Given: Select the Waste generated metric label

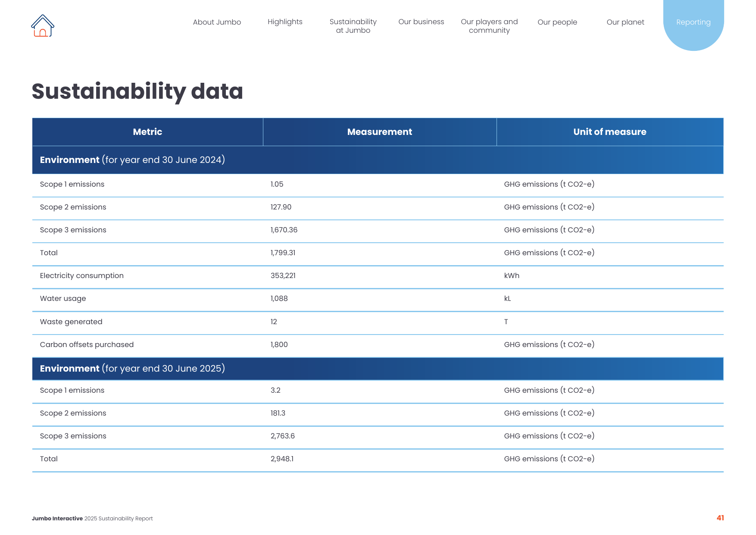Looking at the screenshot, I should [71, 322].
